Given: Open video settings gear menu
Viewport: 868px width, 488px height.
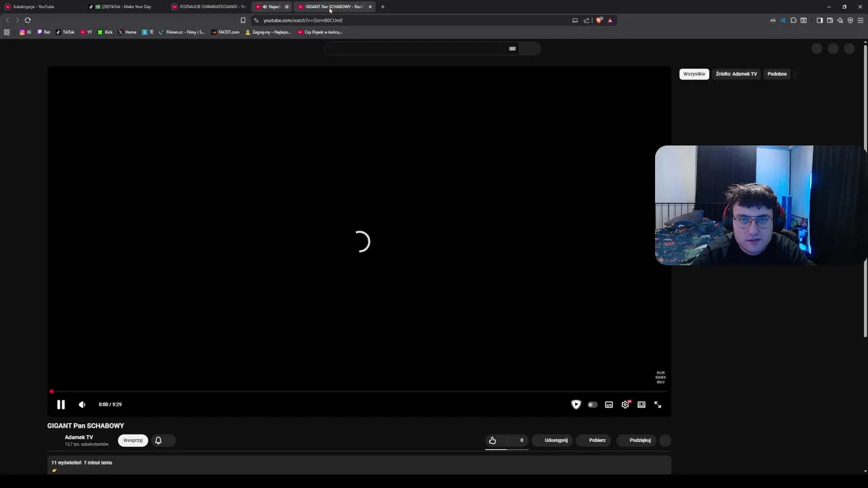Looking at the screenshot, I should click(x=625, y=405).
